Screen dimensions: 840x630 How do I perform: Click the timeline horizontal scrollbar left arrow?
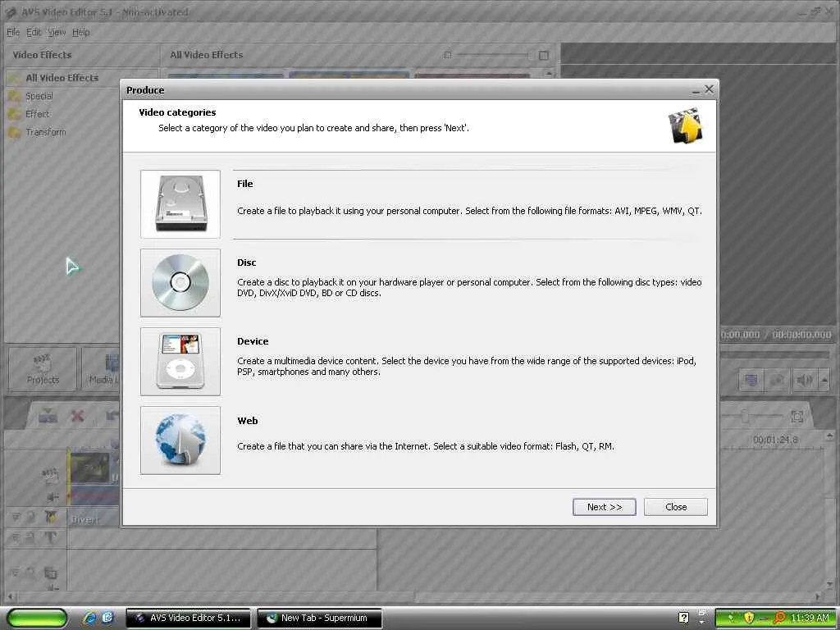[9, 596]
